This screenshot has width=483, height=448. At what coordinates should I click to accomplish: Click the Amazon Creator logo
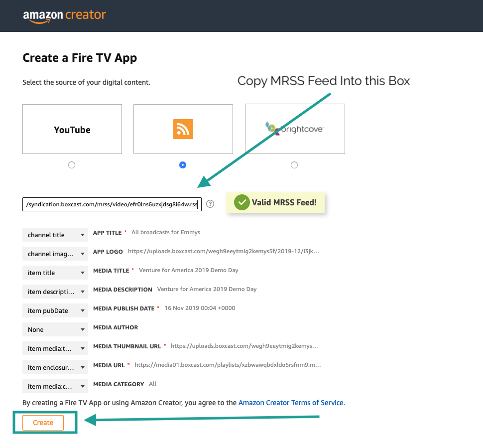click(x=64, y=15)
